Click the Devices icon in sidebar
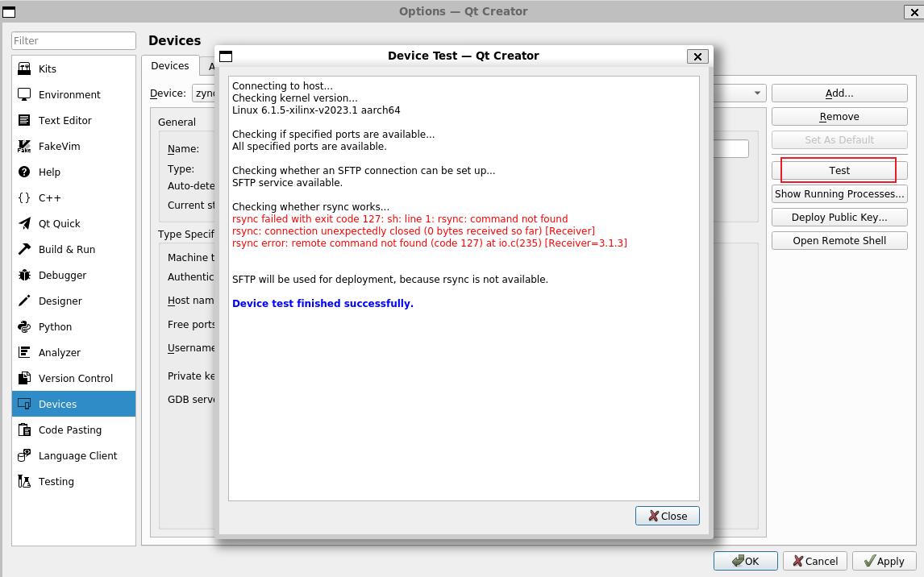The width and height of the screenshot is (924, 577). [x=24, y=405]
